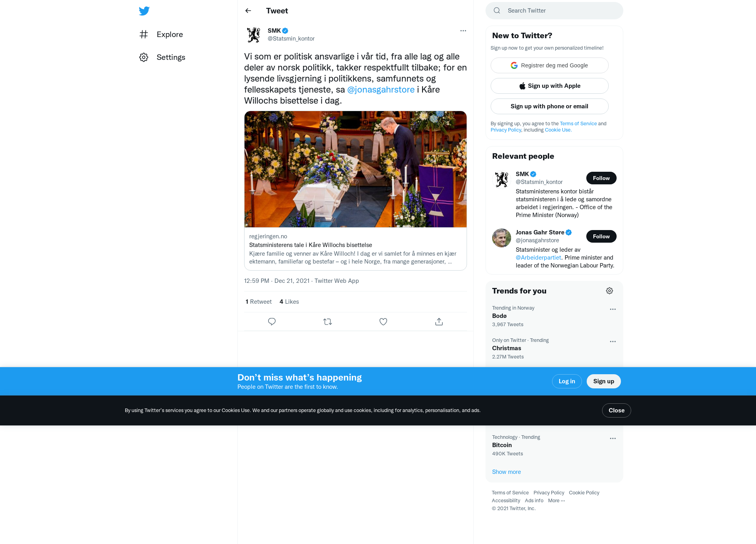Click the Search Twitter field
This screenshot has width=756, height=544.
(554, 11)
